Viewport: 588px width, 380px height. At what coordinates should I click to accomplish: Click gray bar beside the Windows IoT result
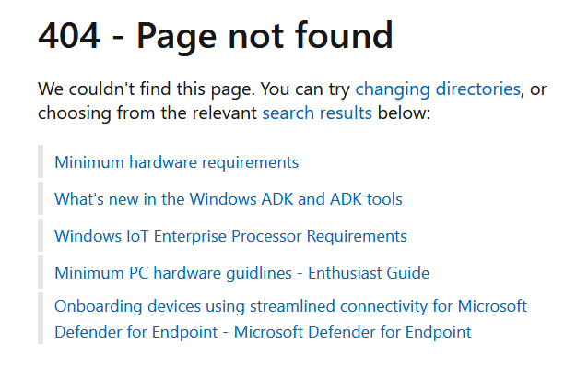point(41,235)
